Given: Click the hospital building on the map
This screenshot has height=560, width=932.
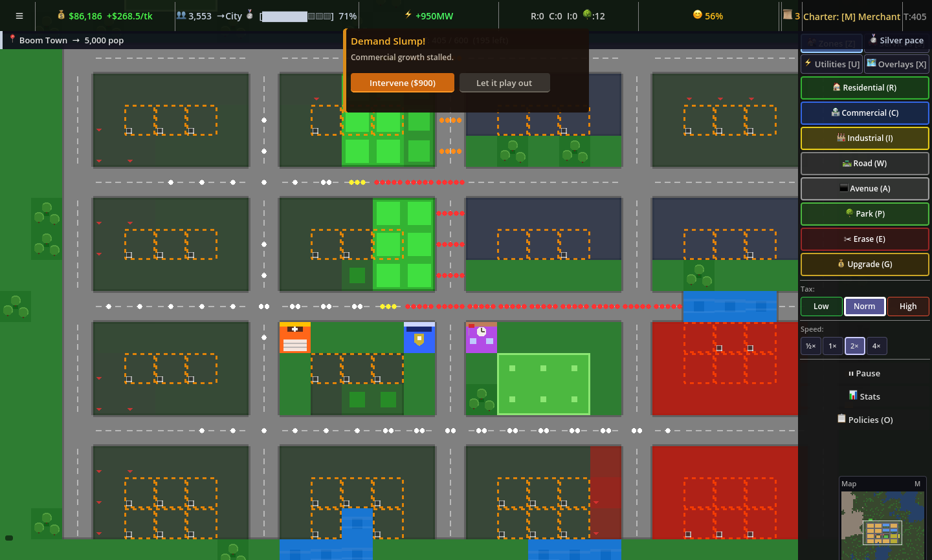Looking at the screenshot, I should pyautogui.click(x=295, y=338).
